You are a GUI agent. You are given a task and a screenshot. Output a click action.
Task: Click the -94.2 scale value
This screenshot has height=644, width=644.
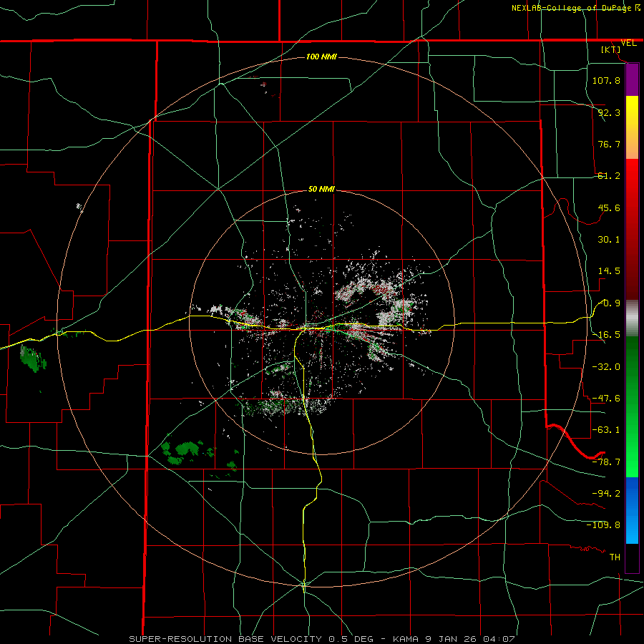pos(606,493)
